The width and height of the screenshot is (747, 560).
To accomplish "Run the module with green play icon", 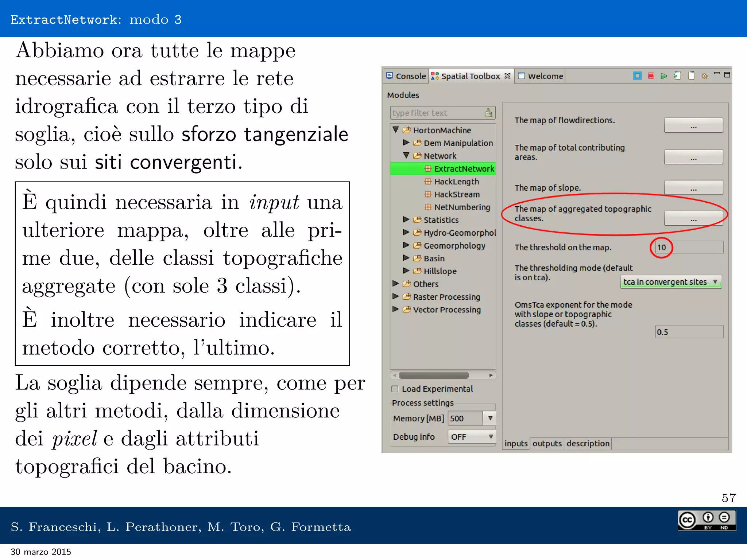I will (x=664, y=76).
